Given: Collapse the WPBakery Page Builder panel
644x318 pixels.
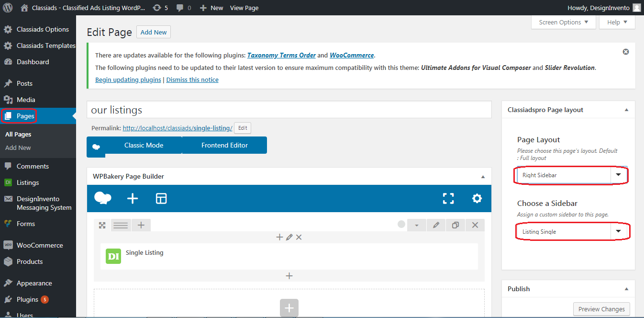Looking at the screenshot, I should tap(483, 177).
